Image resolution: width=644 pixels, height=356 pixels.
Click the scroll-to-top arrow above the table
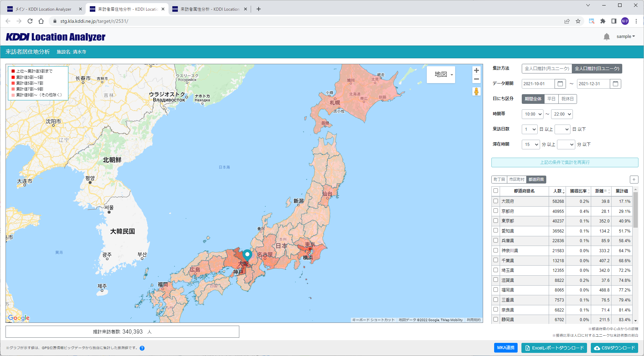(x=634, y=179)
